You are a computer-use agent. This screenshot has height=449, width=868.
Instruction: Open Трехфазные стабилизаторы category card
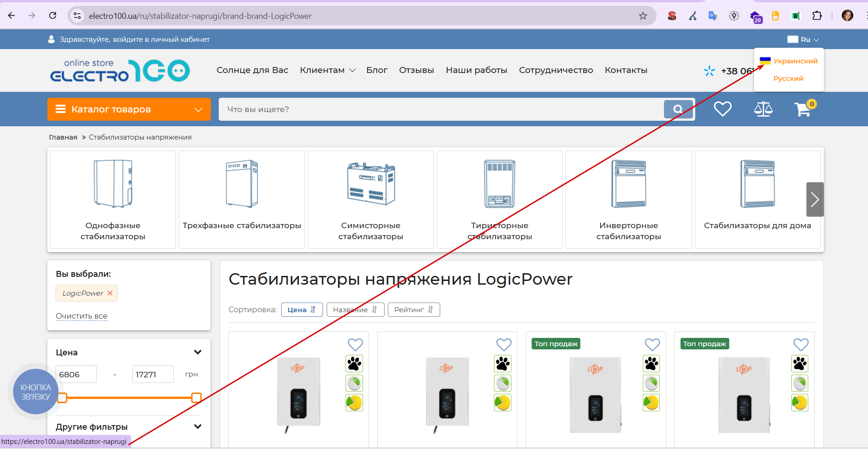(242, 200)
